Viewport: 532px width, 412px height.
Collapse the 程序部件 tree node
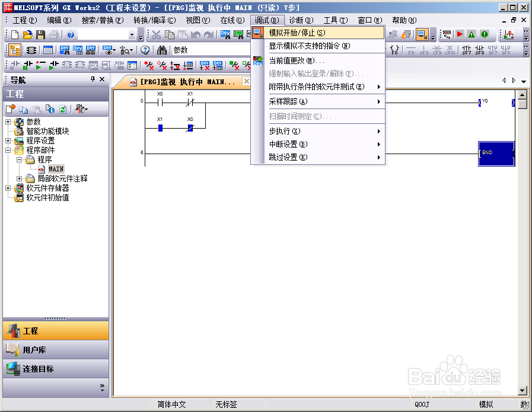coord(8,150)
